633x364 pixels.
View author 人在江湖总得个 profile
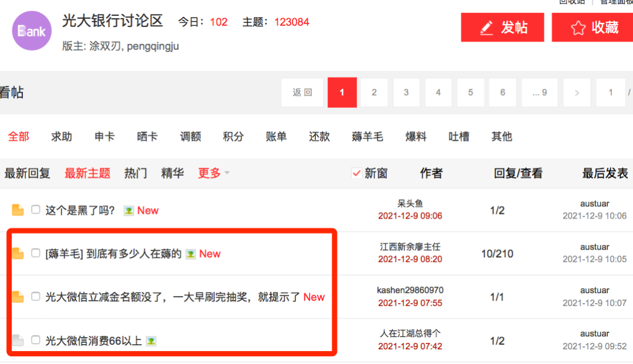(410, 334)
